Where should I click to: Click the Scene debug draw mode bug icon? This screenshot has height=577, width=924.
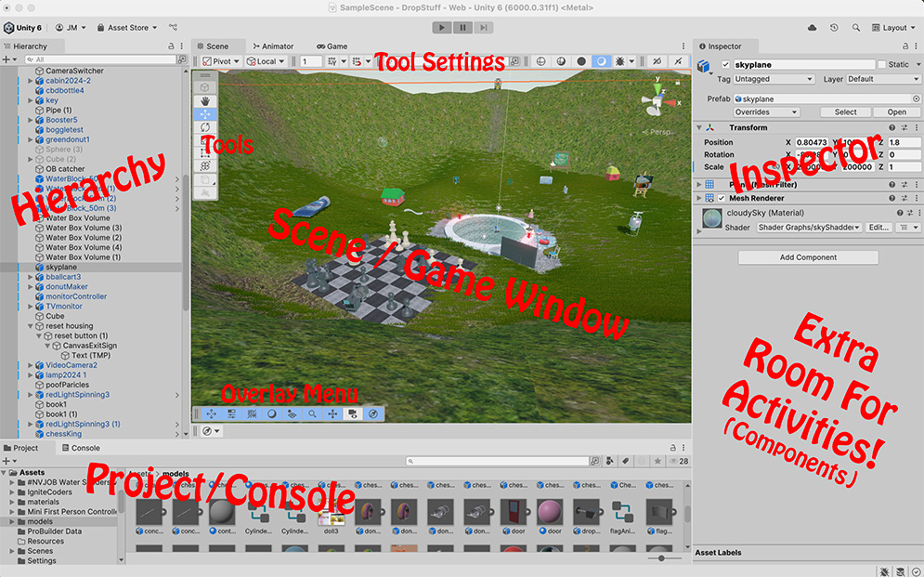click(619, 61)
